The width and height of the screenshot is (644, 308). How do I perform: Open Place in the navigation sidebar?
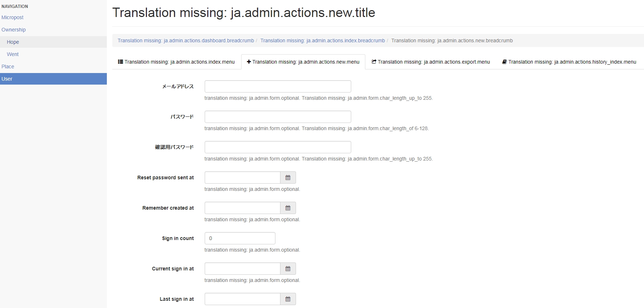click(8, 67)
